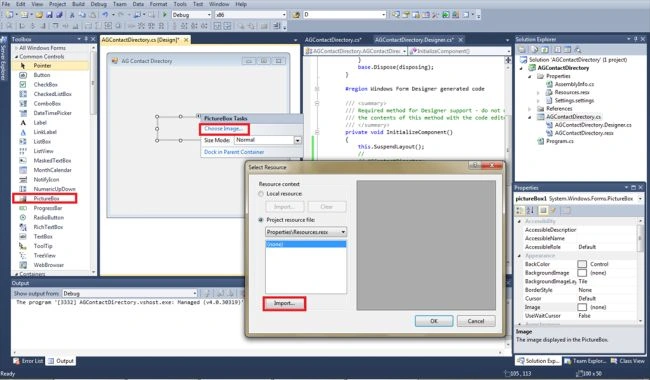Open the Size Mode Normal dropdown
This screenshot has width=650, height=380.
(268, 140)
